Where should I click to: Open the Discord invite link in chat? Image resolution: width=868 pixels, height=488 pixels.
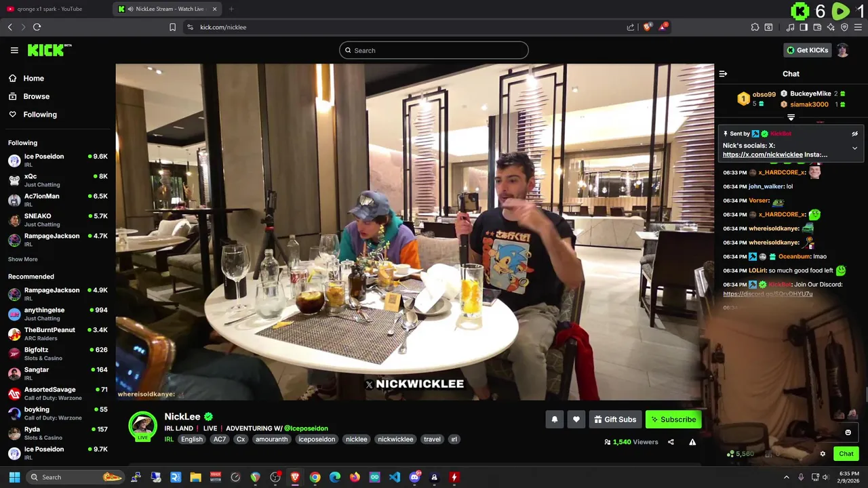click(x=768, y=294)
